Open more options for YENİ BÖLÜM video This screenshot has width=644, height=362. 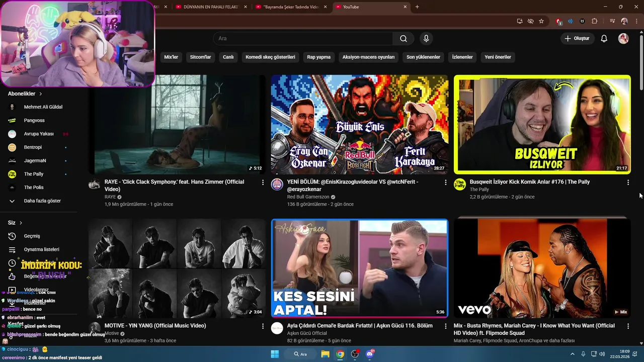445,183
